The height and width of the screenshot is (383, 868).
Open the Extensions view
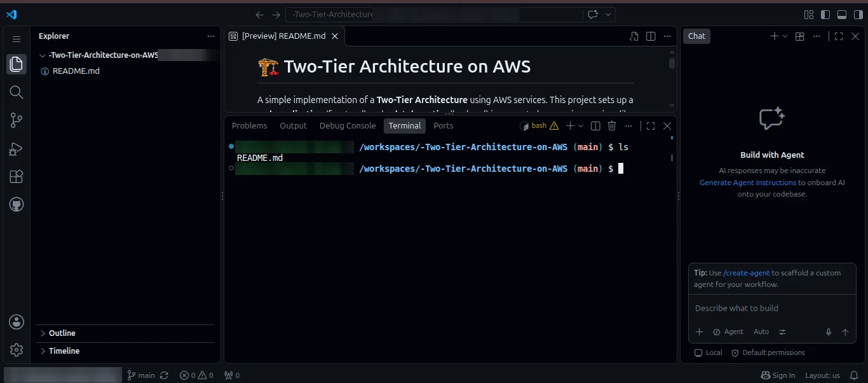click(17, 177)
